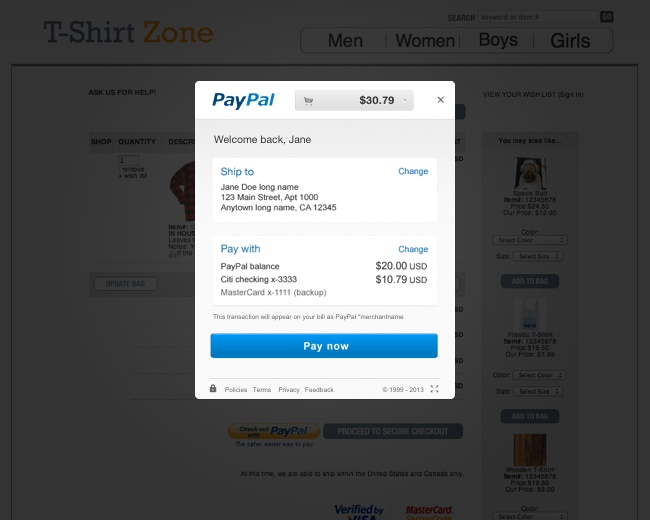This screenshot has width=650, height=520.
Task: Click the search keyword input field
Action: [x=538, y=17]
